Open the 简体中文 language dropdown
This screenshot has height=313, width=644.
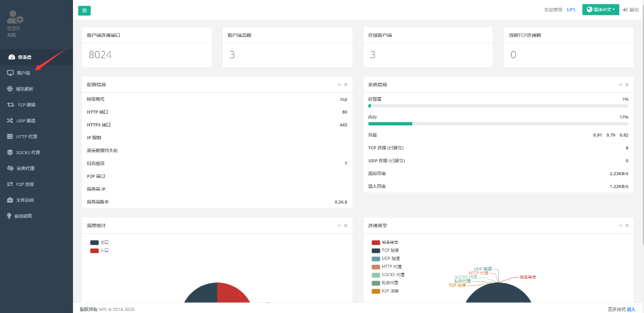[601, 10]
